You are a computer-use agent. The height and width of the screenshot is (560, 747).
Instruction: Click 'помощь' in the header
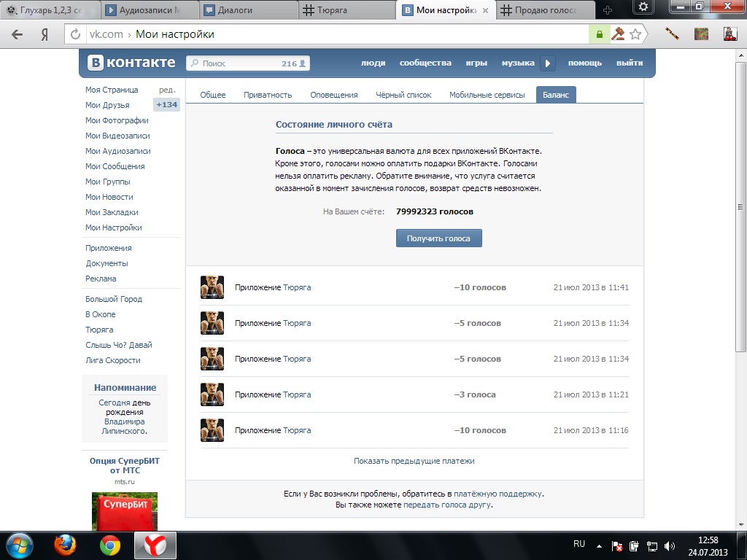point(585,63)
